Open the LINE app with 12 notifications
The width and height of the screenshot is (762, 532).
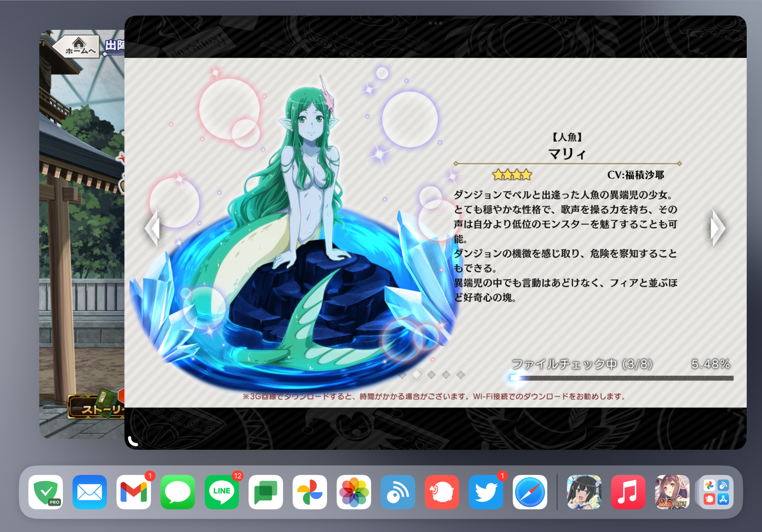[222, 492]
